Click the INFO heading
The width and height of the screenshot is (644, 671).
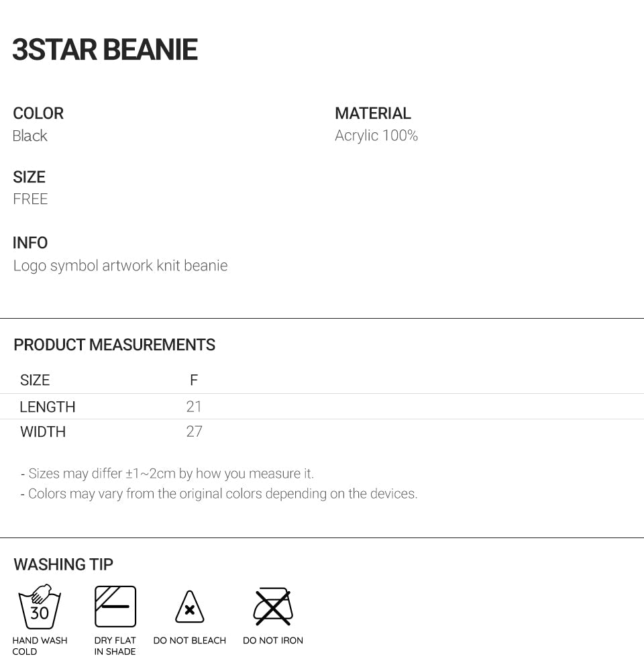(30, 243)
